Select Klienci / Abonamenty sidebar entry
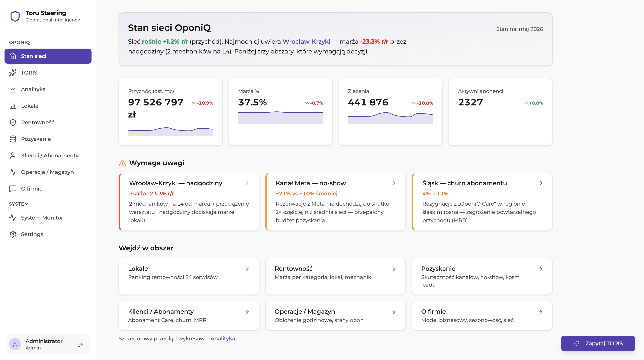Screen dimensions: 644x360 point(48,156)
